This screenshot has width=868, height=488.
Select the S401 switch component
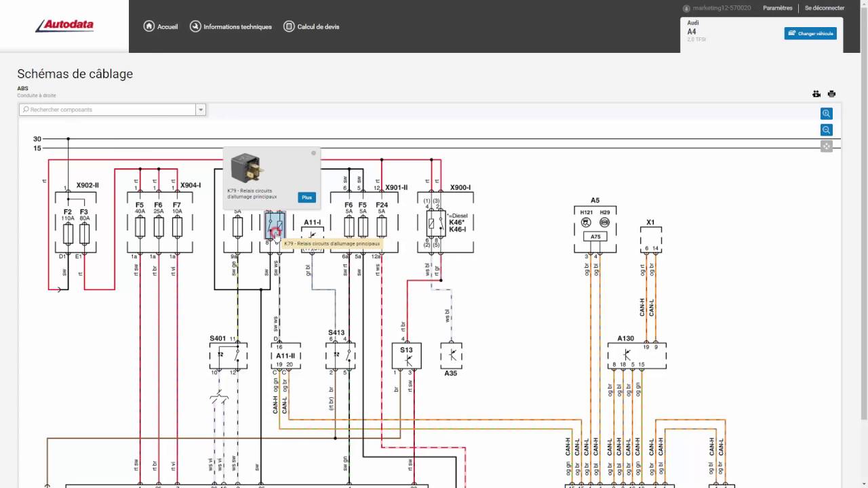[x=228, y=355]
